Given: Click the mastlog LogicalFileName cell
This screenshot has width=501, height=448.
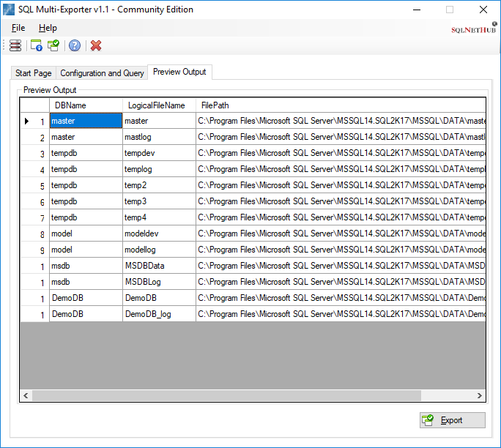Looking at the screenshot, I should [159, 137].
